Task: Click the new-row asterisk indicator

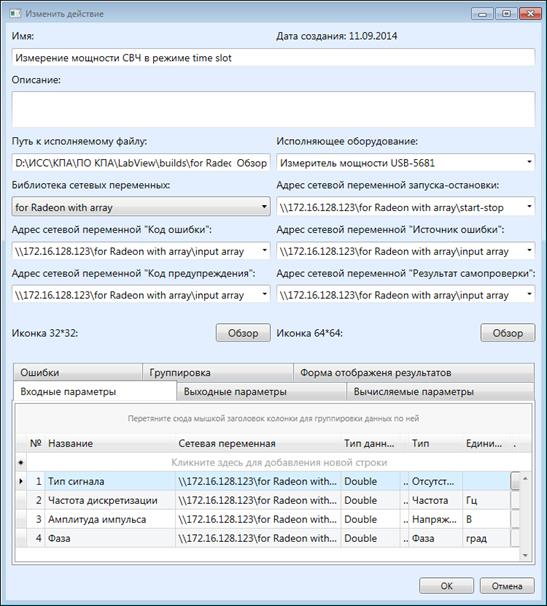Action: pos(21,462)
